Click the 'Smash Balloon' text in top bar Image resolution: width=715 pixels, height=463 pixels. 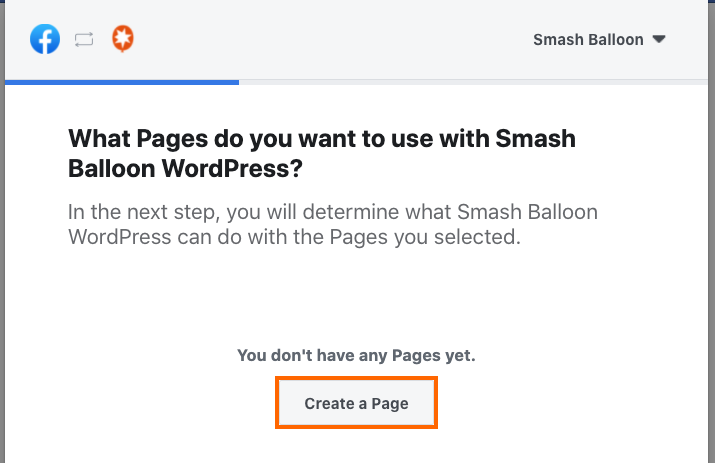[588, 40]
